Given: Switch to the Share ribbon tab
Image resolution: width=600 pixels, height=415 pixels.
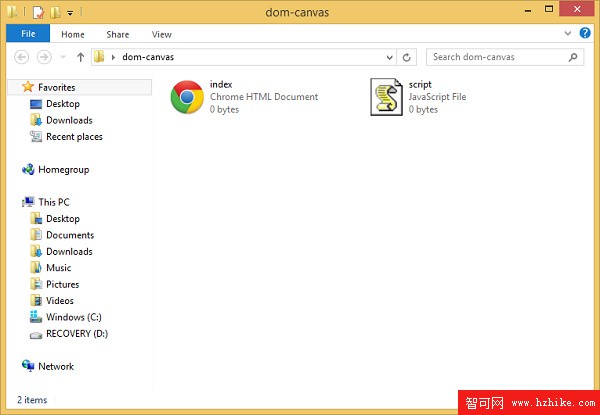Looking at the screenshot, I should click(117, 34).
